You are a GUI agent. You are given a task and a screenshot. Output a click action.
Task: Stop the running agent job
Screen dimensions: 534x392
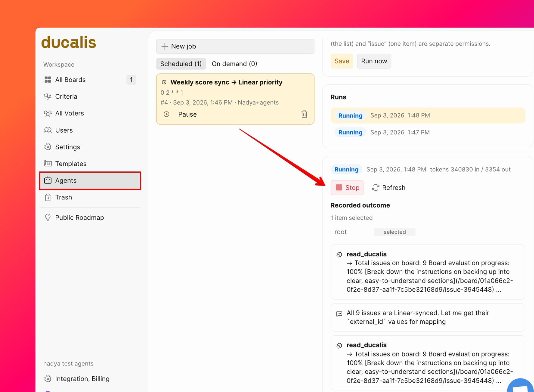(x=347, y=188)
